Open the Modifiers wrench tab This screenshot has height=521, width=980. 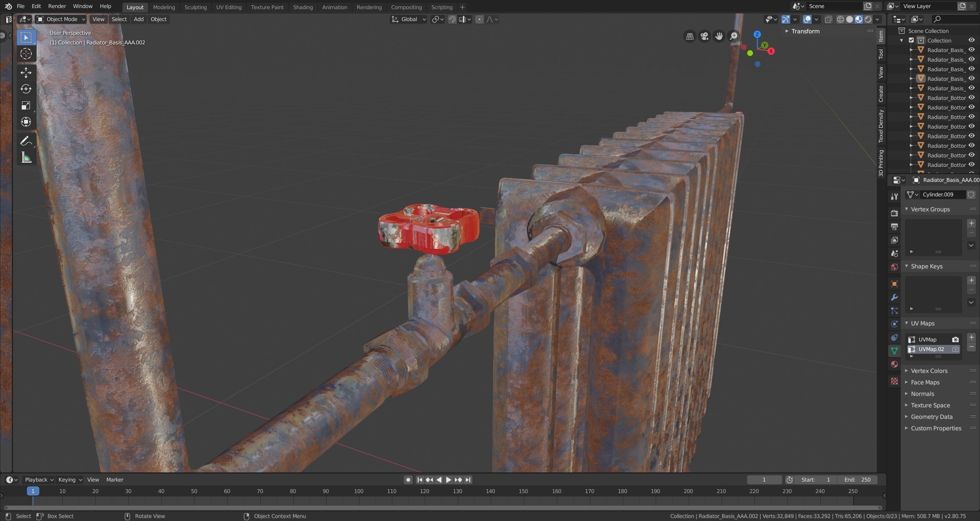(x=894, y=297)
